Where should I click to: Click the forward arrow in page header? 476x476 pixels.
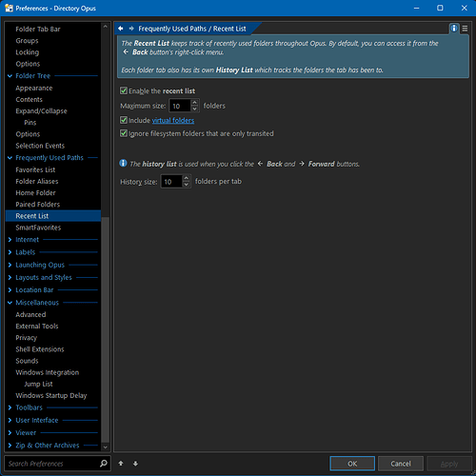click(x=131, y=29)
